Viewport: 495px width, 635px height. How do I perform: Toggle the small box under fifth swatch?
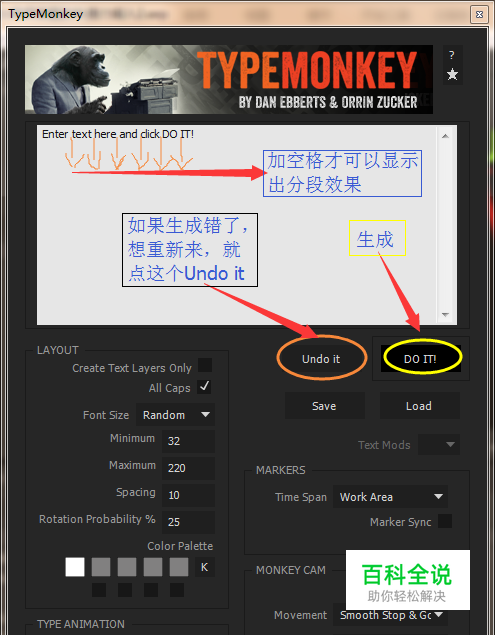[x=177, y=590]
